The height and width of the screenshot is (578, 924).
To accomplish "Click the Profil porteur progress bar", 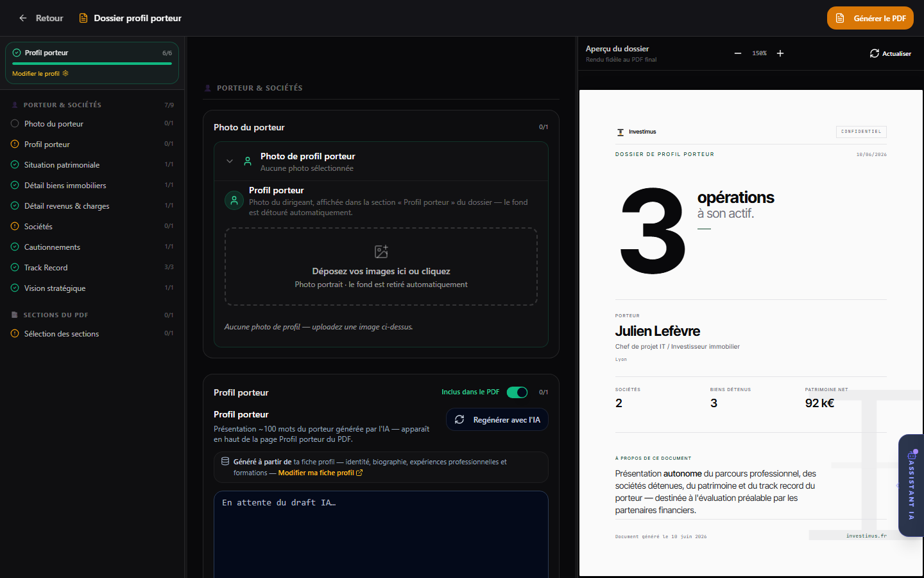I will 92,64.
